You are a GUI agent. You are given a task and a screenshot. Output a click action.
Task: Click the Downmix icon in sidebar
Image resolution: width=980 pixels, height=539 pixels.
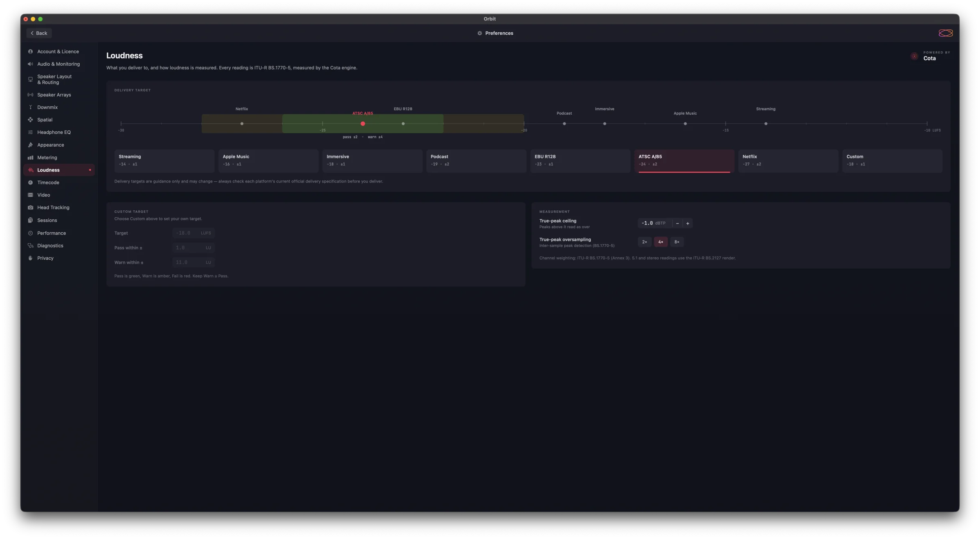click(30, 107)
